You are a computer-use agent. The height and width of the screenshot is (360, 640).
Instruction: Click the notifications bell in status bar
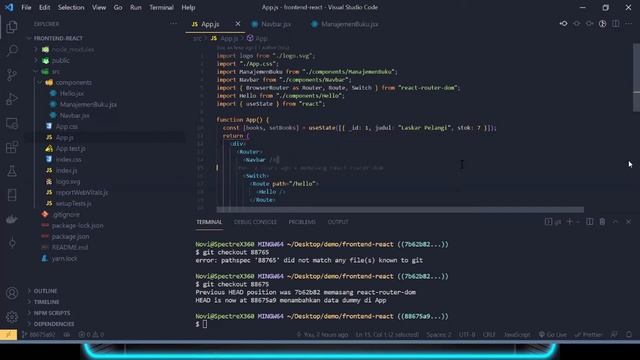coord(629,334)
